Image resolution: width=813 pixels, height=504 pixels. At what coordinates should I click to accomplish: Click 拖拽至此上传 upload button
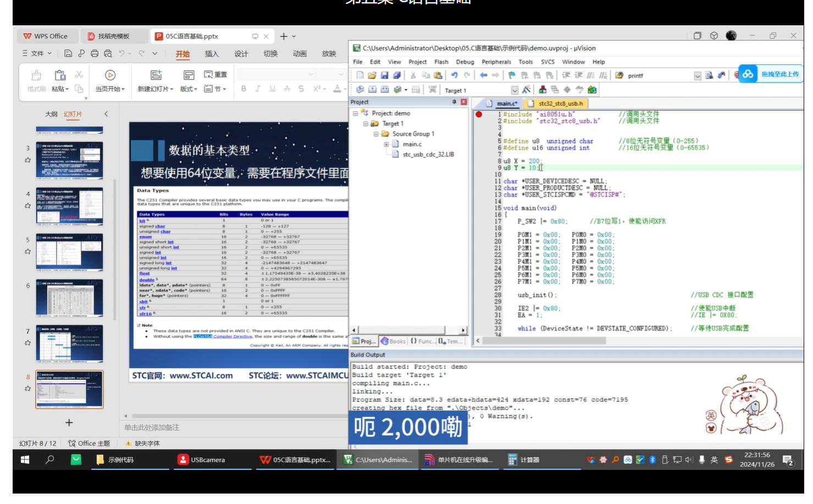[780, 74]
